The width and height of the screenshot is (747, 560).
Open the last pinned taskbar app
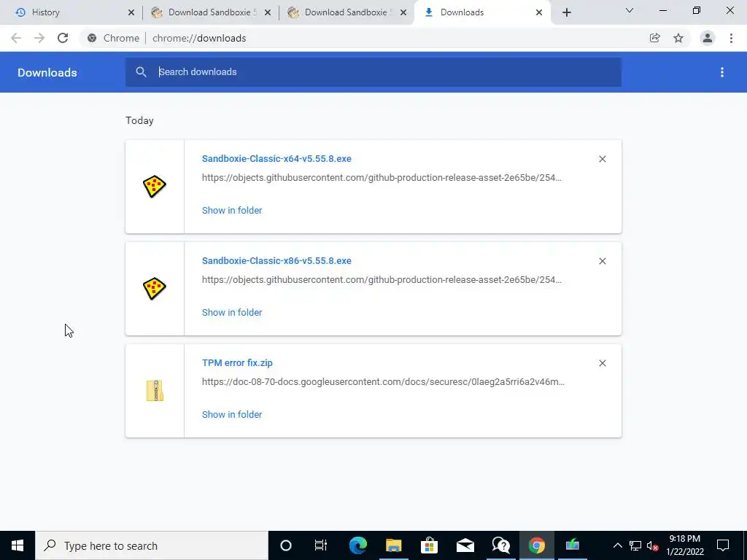point(572,545)
